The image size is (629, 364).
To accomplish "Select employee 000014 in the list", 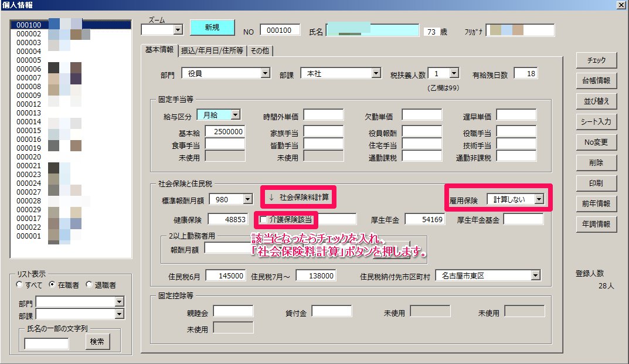I will point(70,121).
